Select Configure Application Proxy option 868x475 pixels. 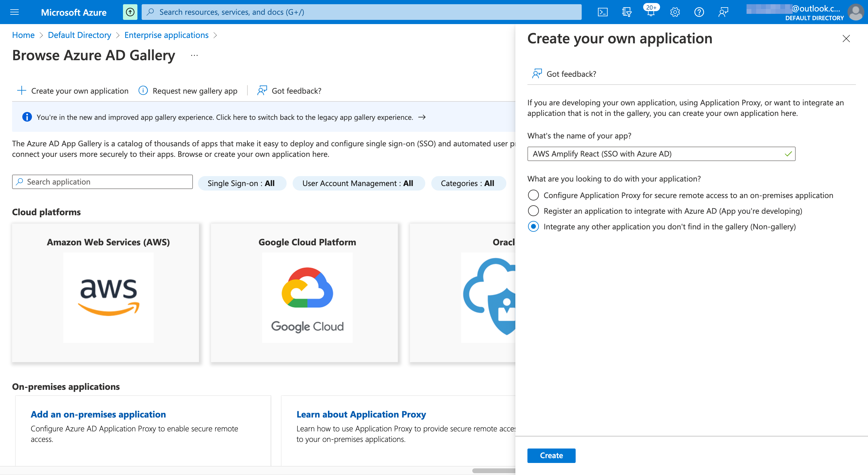point(533,195)
